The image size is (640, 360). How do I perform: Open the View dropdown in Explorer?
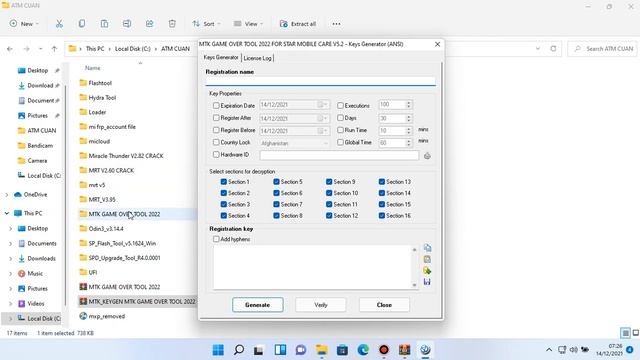click(x=248, y=24)
